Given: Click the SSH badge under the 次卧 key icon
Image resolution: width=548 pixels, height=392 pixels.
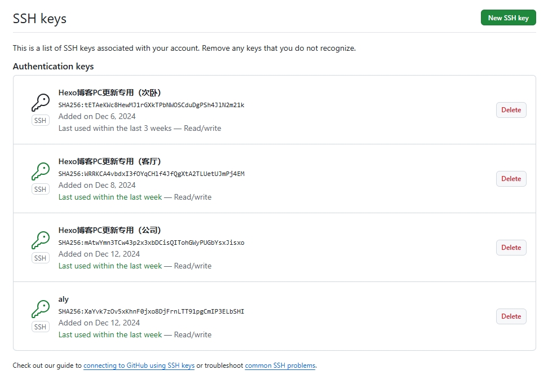Looking at the screenshot, I should coord(40,120).
